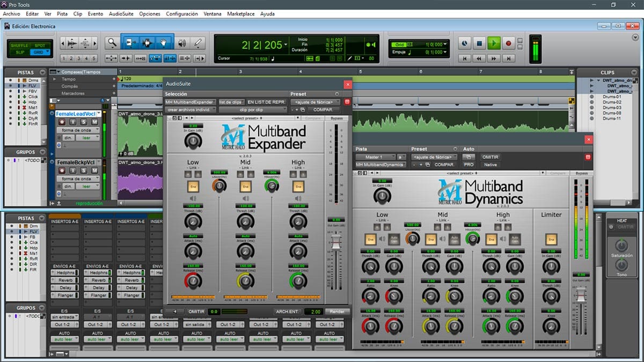Viewport: 644px width, 362px height.
Task: Open 'crear archivos individ.' dropdown
Action: coord(191,109)
